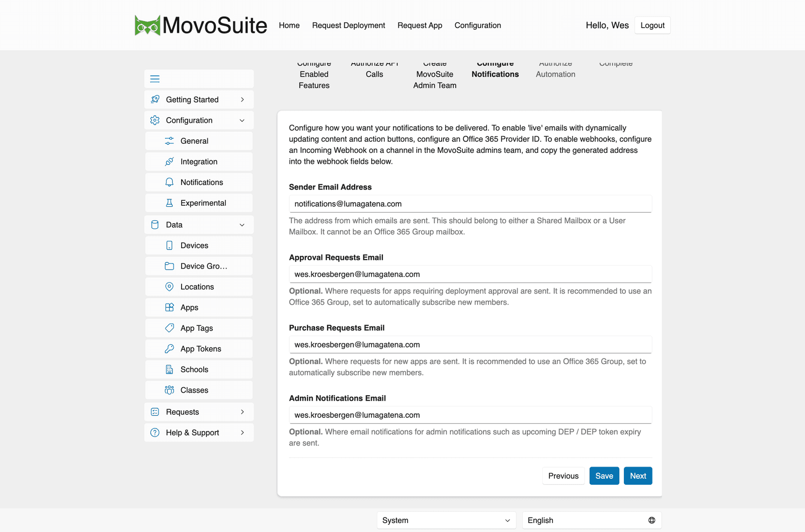Click the Admin Notifications Email field
This screenshot has height=532, width=805.
(470, 415)
